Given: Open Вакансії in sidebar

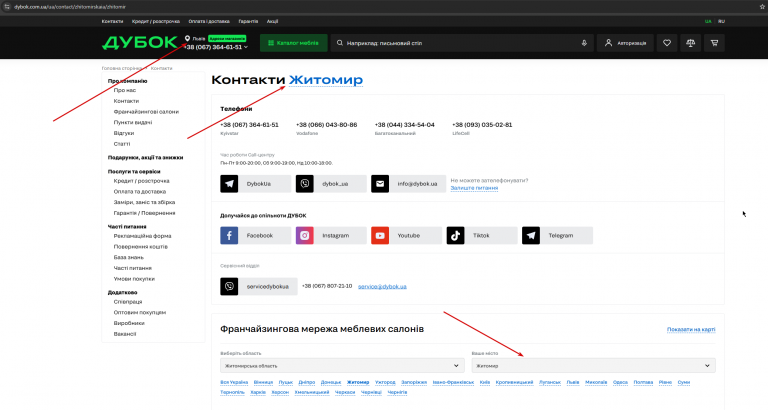Looking at the screenshot, I should tap(125, 334).
